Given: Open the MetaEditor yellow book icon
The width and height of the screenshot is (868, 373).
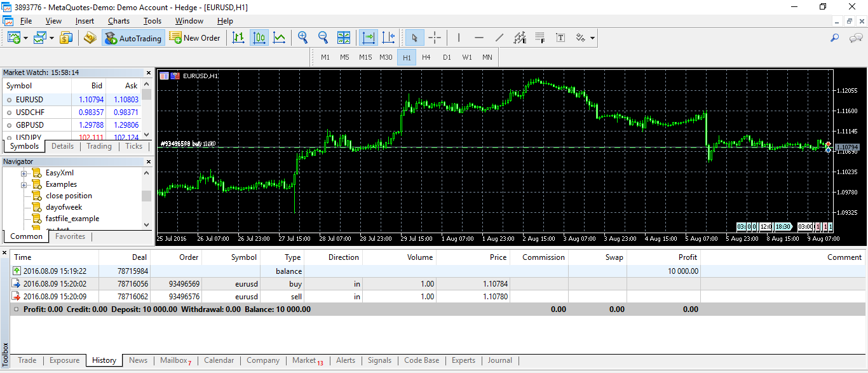Looking at the screenshot, I should point(90,38).
